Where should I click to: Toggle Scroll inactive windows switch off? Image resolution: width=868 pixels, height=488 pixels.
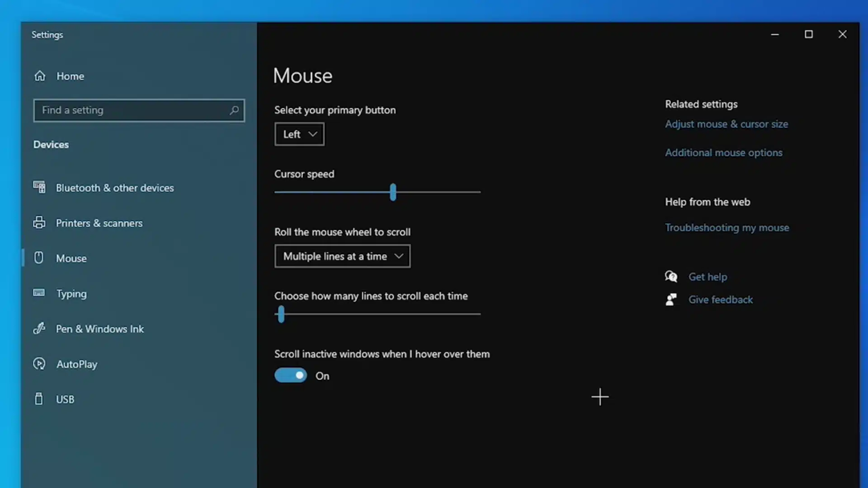[291, 375]
